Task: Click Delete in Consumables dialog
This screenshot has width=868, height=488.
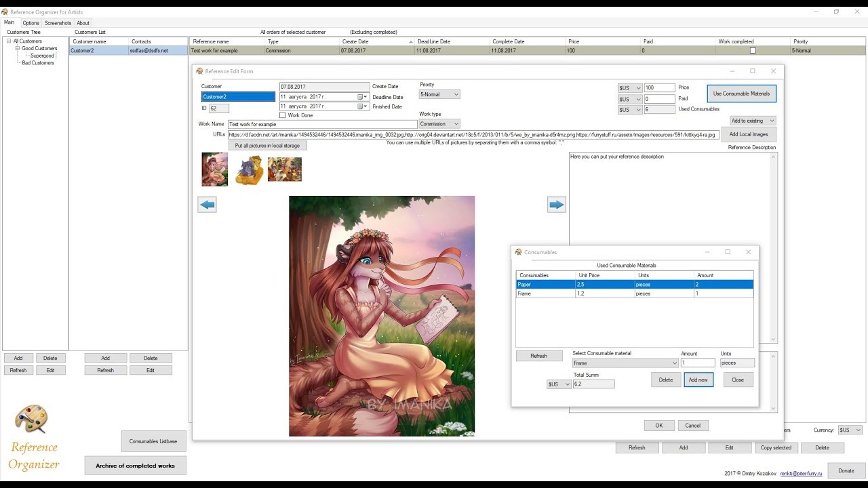Action: tap(666, 380)
